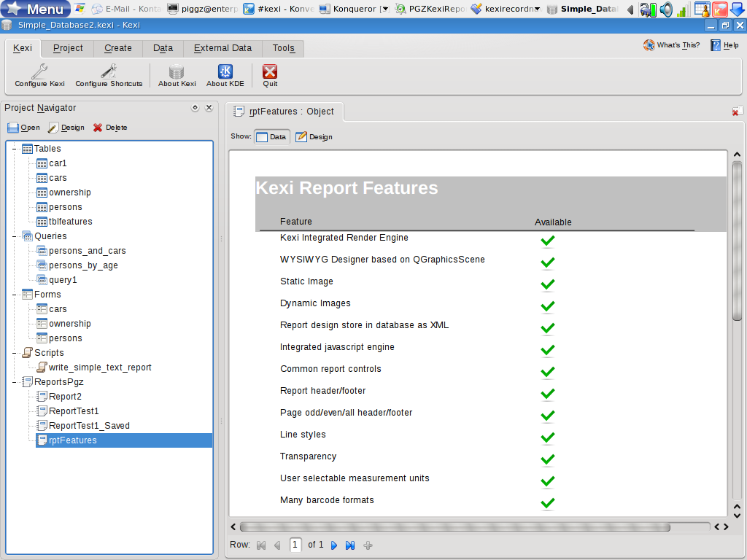This screenshot has height=560, width=747.
Task: Switch to the Tools tab
Action: (284, 48)
